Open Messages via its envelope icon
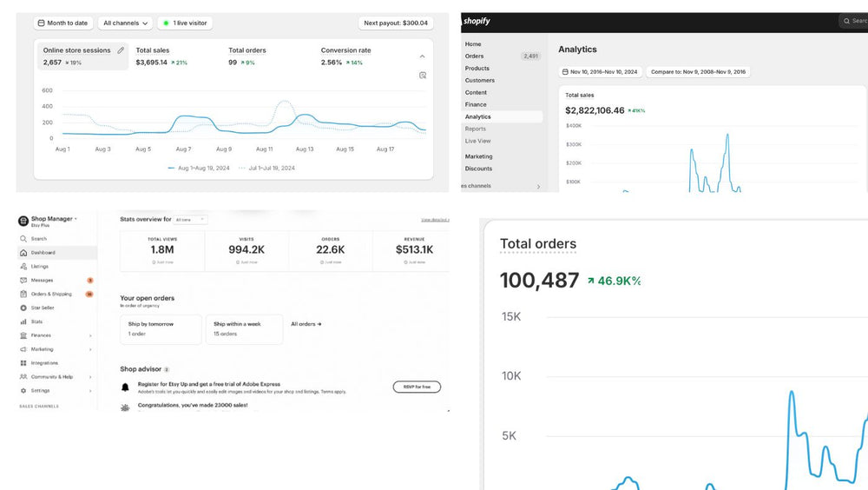 (23, 281)
